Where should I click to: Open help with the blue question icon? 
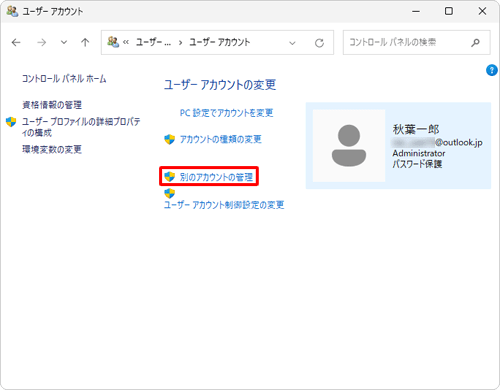pyautogui.click(x=492, y=70)
